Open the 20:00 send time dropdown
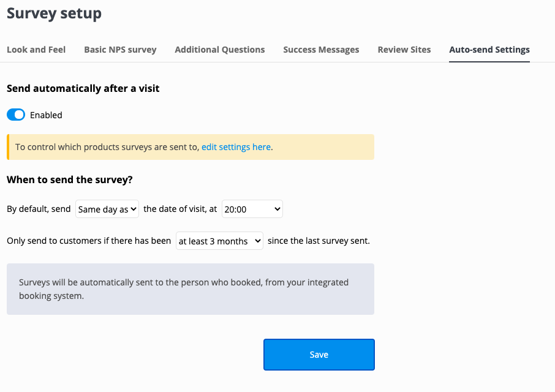Image resolution: width=555 pixels, height=392 pixels. tap(252, 209)
